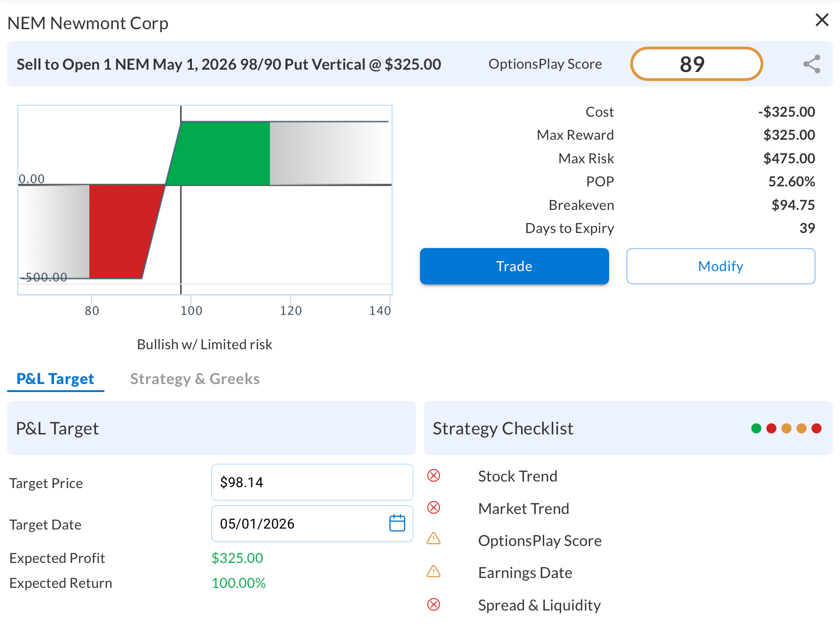Click the green Strategy Checklist status dot
Viewport: 840px width, 626px height.
pyautogui.click(x=756, y=428)
